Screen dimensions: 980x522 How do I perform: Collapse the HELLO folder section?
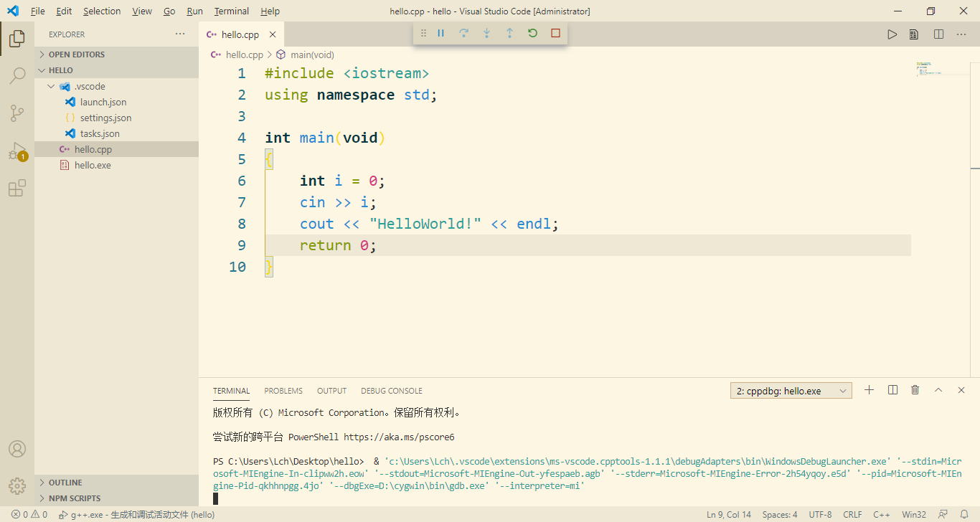pos(116,70)
